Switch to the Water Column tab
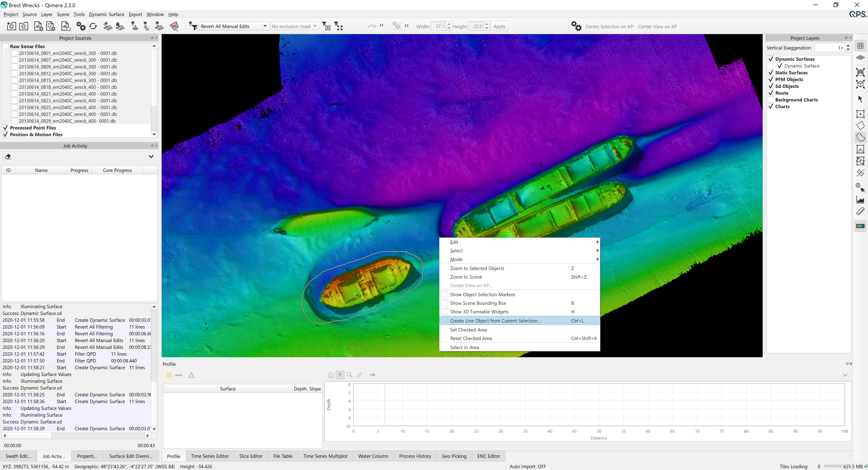 [x=373, y=456]
